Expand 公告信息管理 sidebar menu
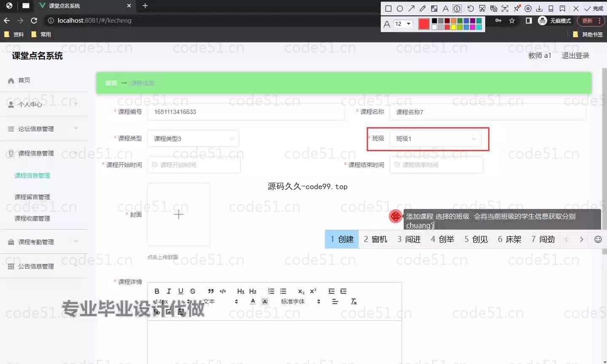 (44, 266)
